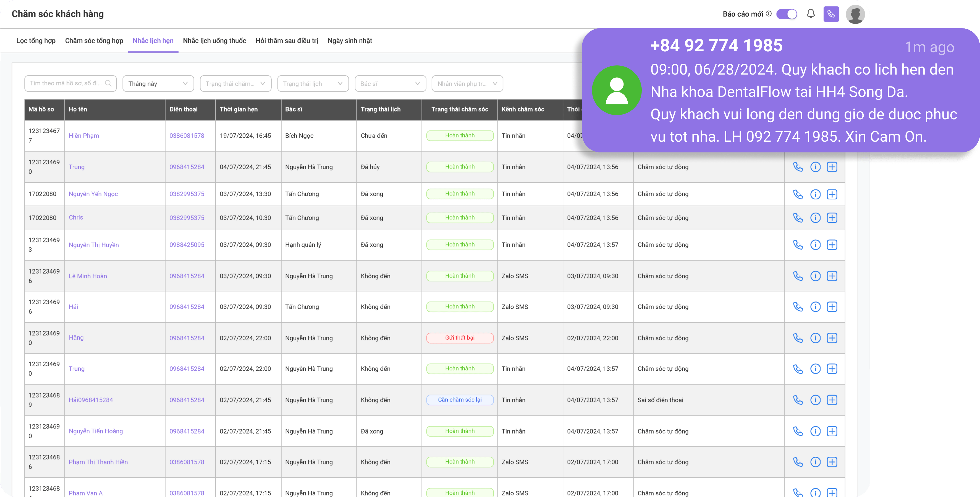Click phone icon in Chris row
The width and height of the screenshot is (980, 497).
[798, 218]
